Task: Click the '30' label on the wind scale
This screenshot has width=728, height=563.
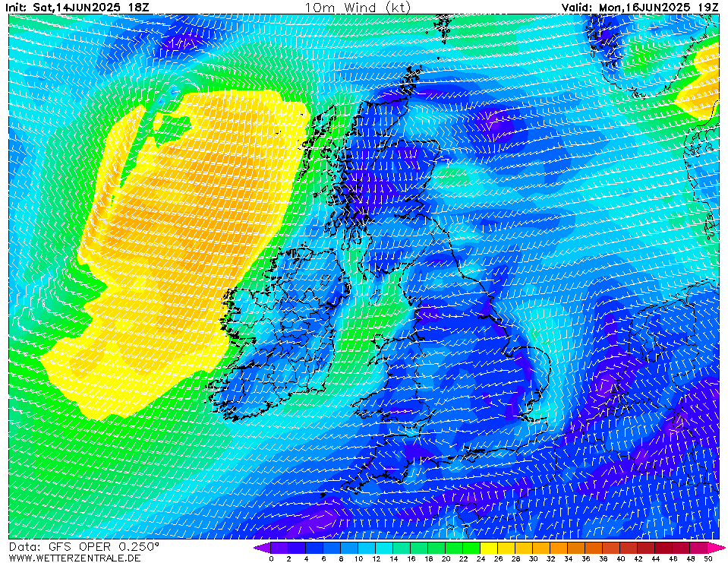Action: click(534, 558)
